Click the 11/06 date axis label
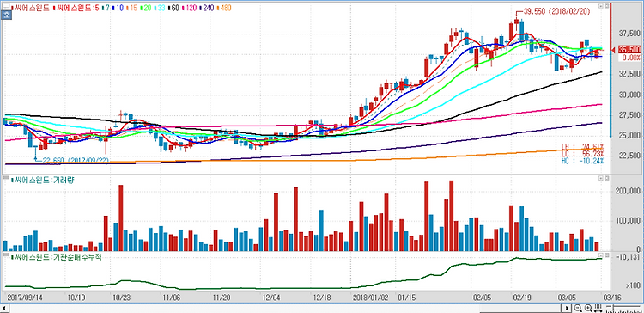This screenshot has width=644, height=313. (x=171, y=297)
